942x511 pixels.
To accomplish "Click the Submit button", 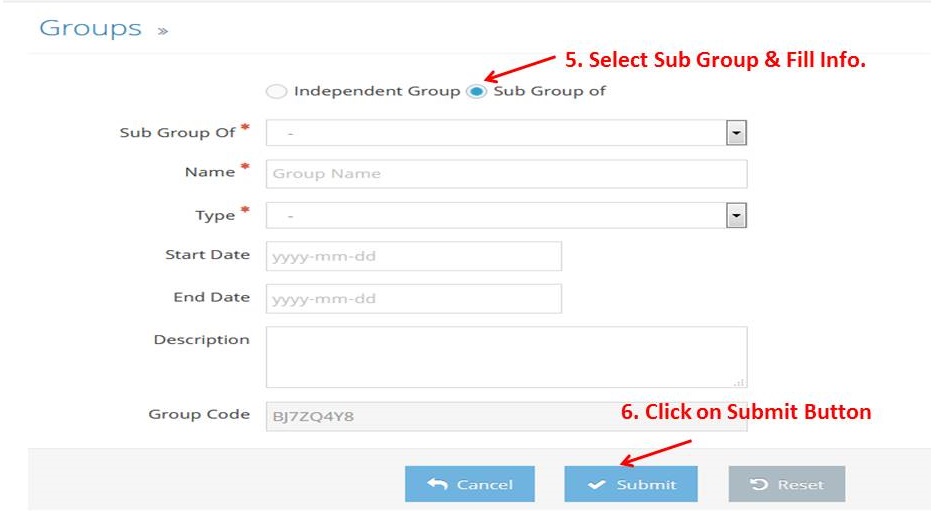I will (631, 484).
